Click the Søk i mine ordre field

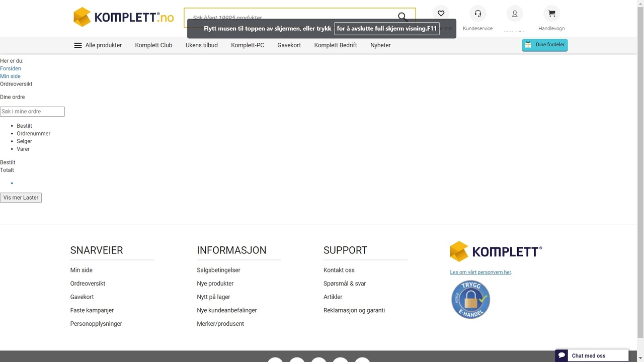pos(32,112)
